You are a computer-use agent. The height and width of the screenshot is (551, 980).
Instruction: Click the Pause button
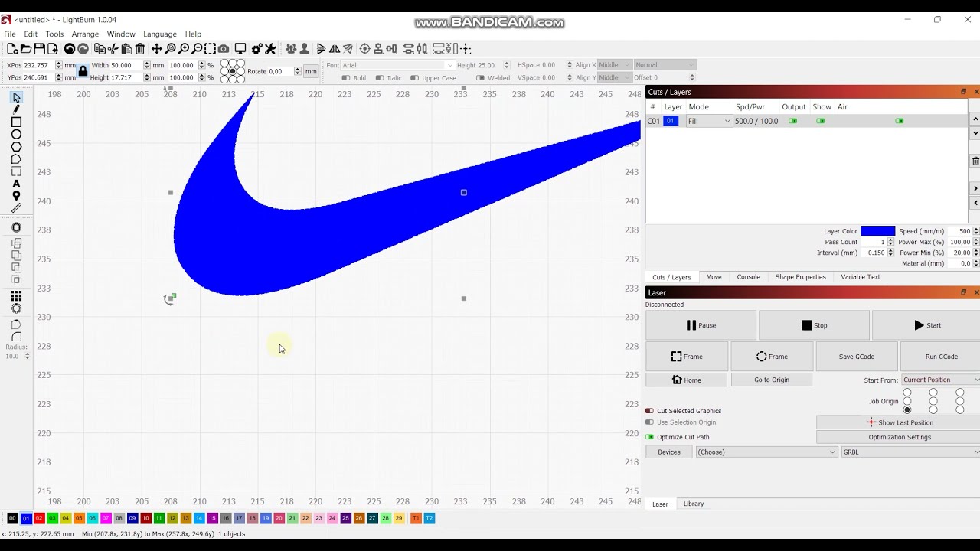701,325
